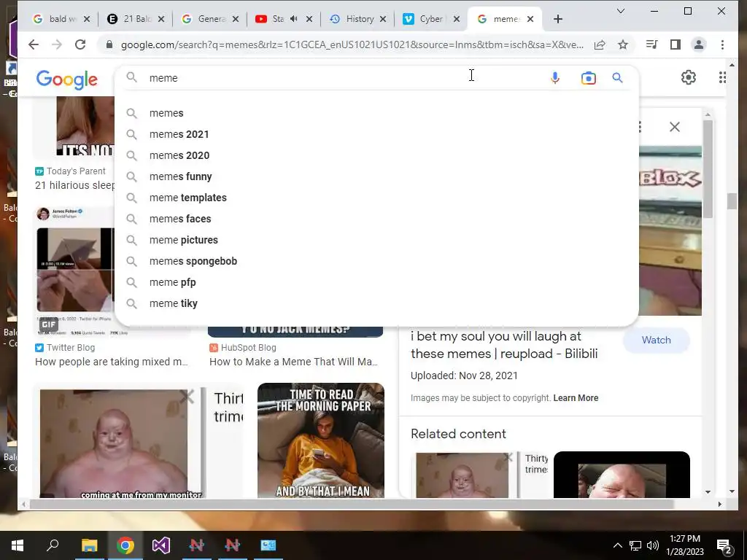Select the 'memes funny' suggestion
747x560 pixels.
(376, 176)
